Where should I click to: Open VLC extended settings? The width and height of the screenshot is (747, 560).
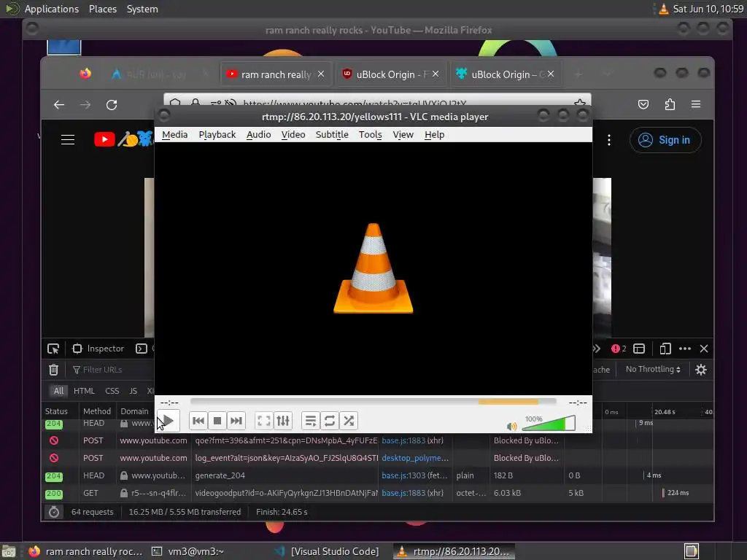pos(283,421)
